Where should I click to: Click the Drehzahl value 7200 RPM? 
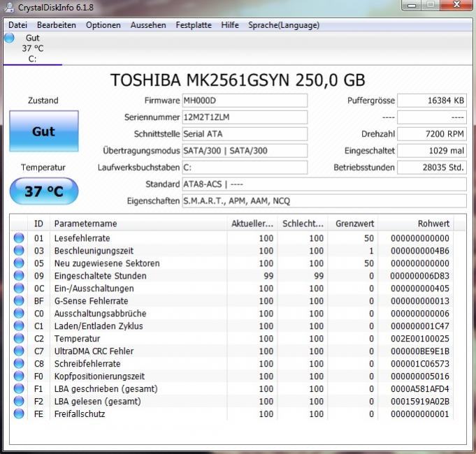(432, 133)
